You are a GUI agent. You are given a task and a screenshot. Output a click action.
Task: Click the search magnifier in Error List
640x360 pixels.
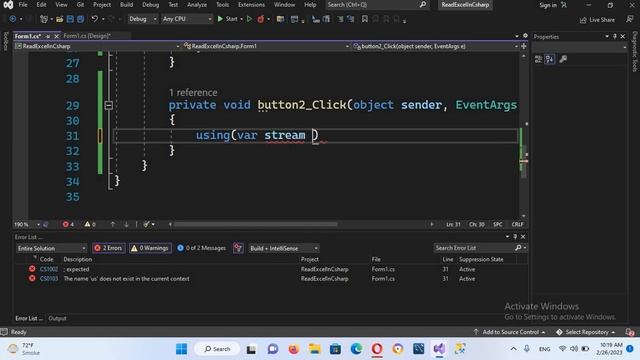518,248
